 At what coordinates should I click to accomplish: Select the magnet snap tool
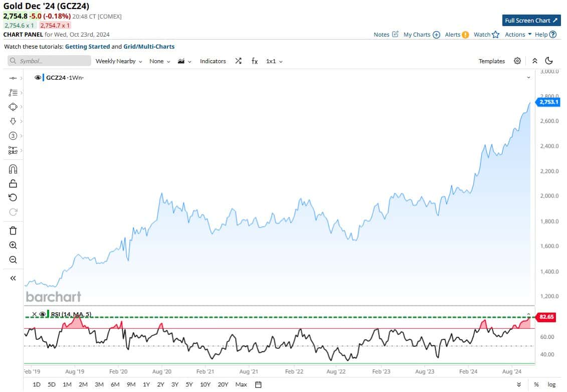13,169
